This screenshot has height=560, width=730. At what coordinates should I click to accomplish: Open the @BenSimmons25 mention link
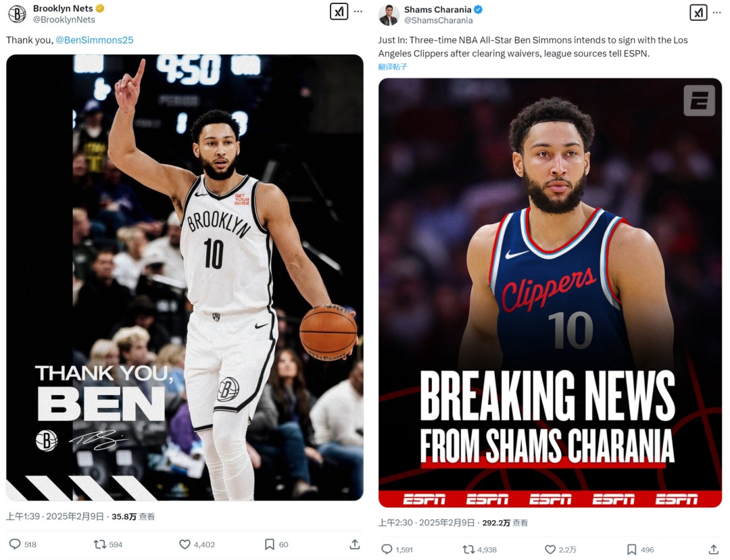95,40
